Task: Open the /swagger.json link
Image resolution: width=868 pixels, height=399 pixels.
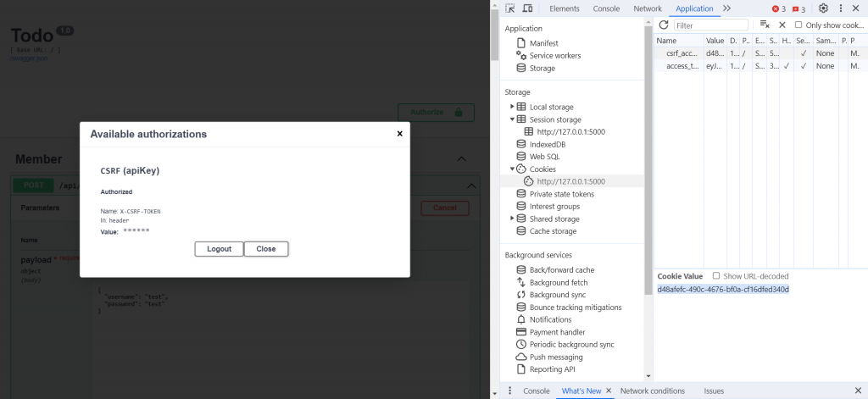Action: click(29, 58)
